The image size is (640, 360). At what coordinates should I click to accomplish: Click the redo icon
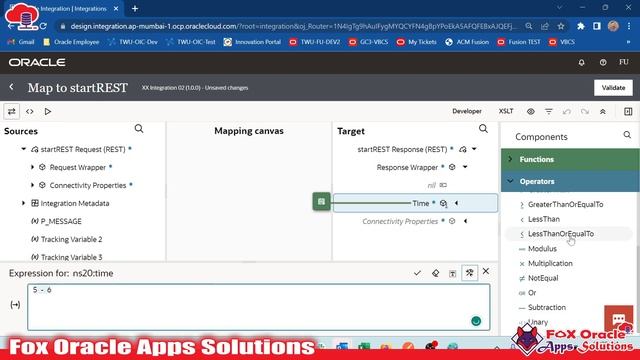click(x=584, y=111)
